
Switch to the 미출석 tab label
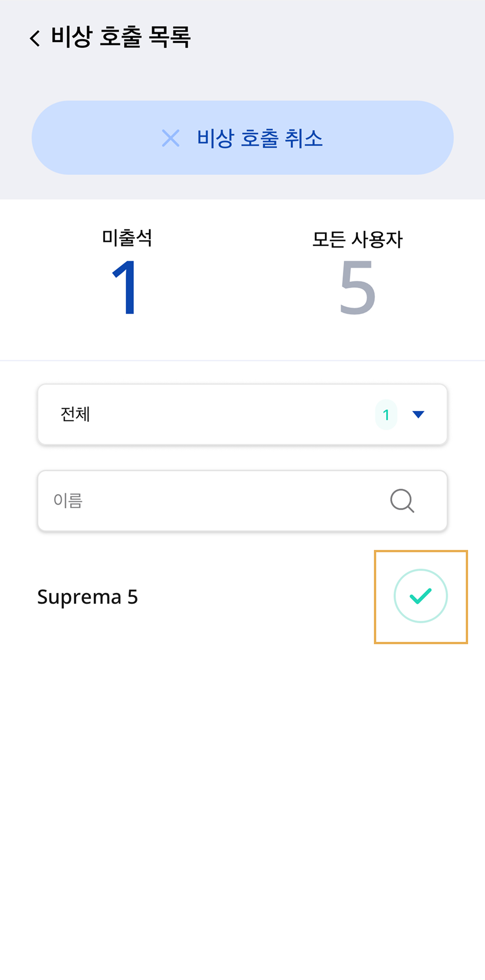point(127,238)
